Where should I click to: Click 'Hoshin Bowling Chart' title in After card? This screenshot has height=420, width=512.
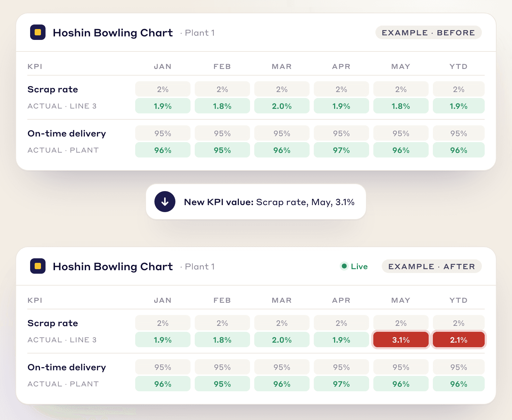113,266
